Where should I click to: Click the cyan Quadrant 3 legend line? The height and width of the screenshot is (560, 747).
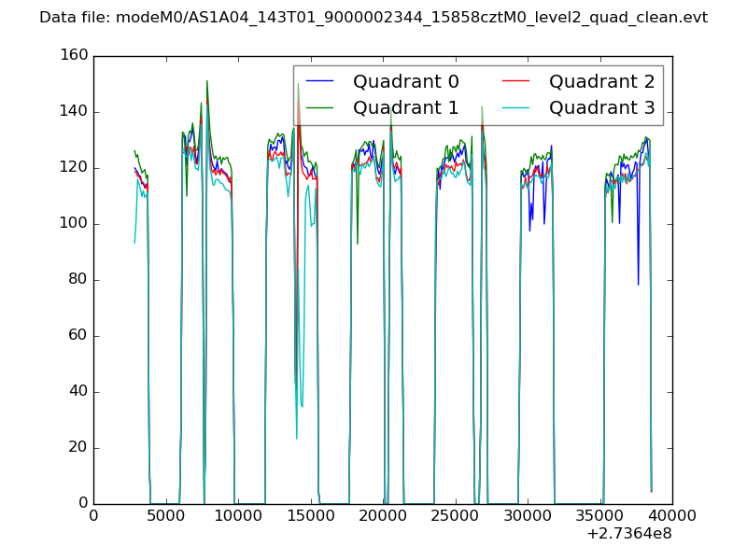click(x=518, y=107)
